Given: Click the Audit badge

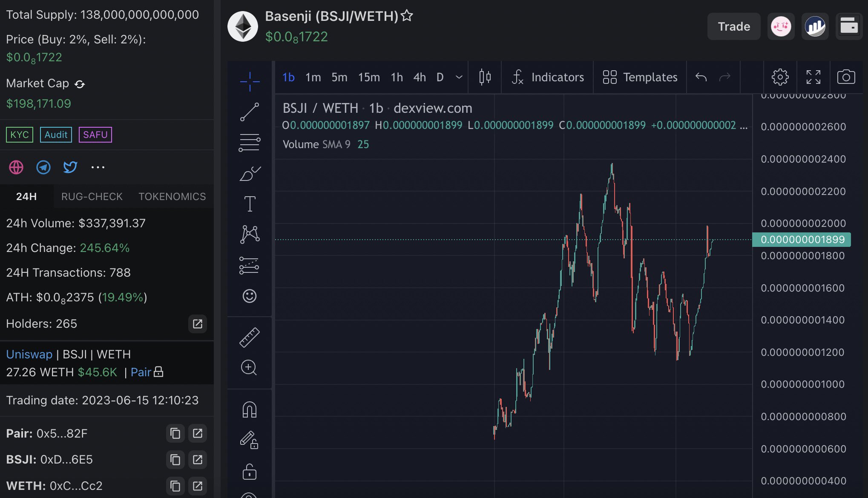Looking at the screenshot, I should click(56, 135).
